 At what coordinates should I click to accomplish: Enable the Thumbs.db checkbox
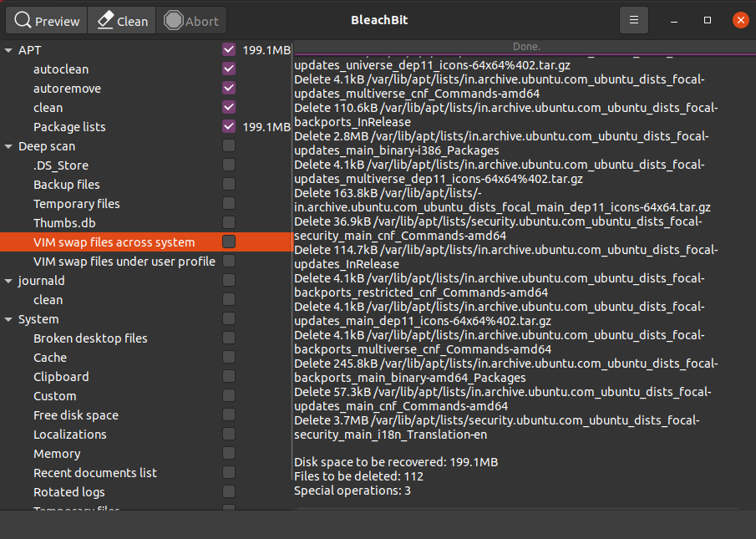click(x=229, y=223)
